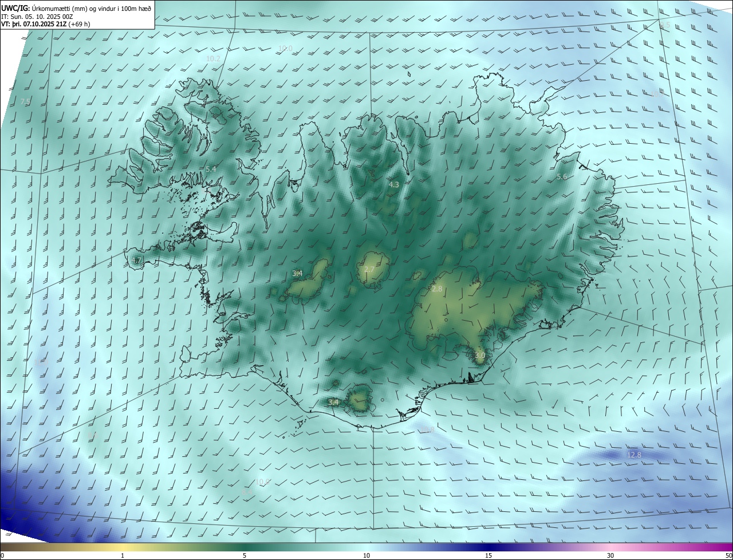Viewport: 733px width, 560px height.
Task: Click the 2.8 value label on Vatnajökull
Action: pos(437,289)
